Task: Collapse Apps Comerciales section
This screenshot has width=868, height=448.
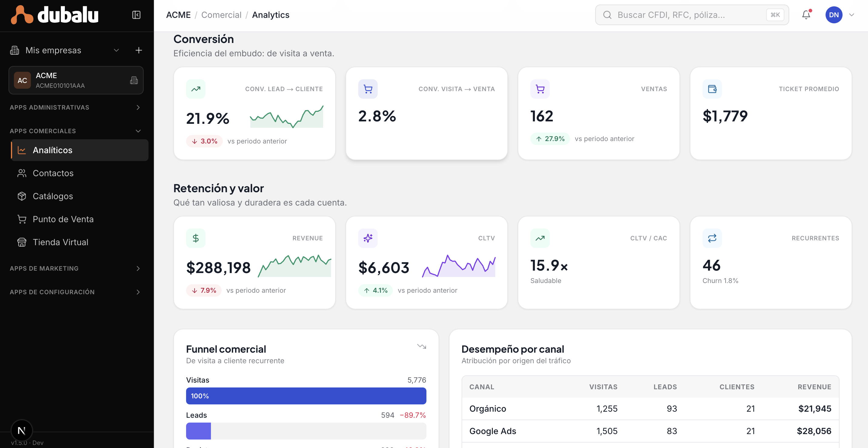Action: pyautogui.click(x=75, y=131)
